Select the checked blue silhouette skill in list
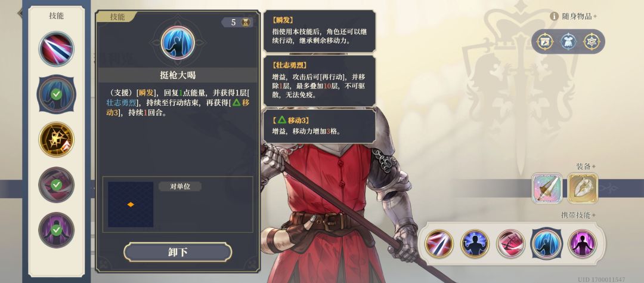This screenshot has height=283, width=644. click(56, 94)
